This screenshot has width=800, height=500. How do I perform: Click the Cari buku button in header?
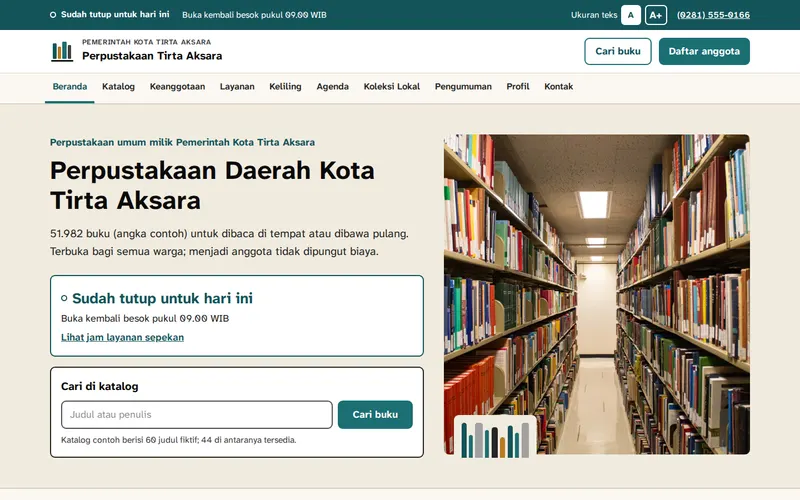(618, 51)
